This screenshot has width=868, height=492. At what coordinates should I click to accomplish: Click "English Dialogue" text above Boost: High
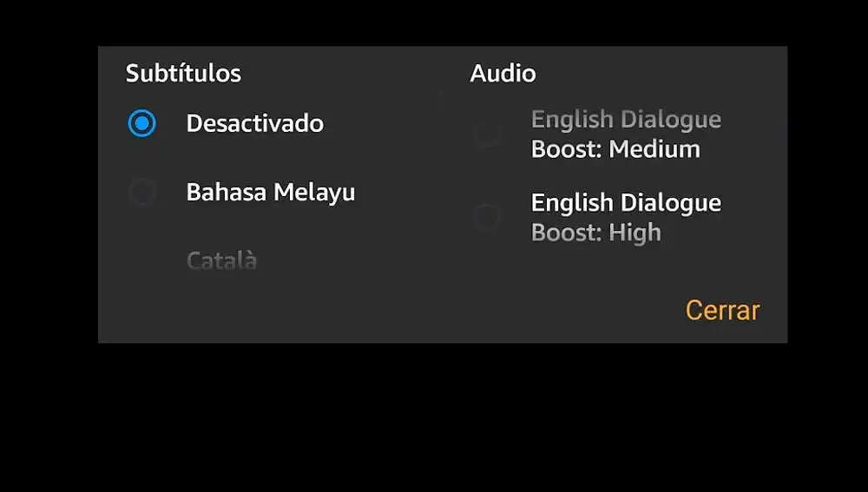coord(626,203)
